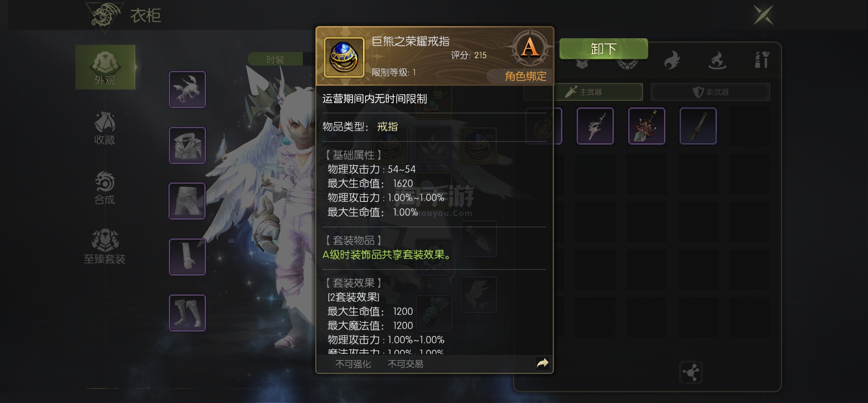Select the gloves costume slot

187,257
